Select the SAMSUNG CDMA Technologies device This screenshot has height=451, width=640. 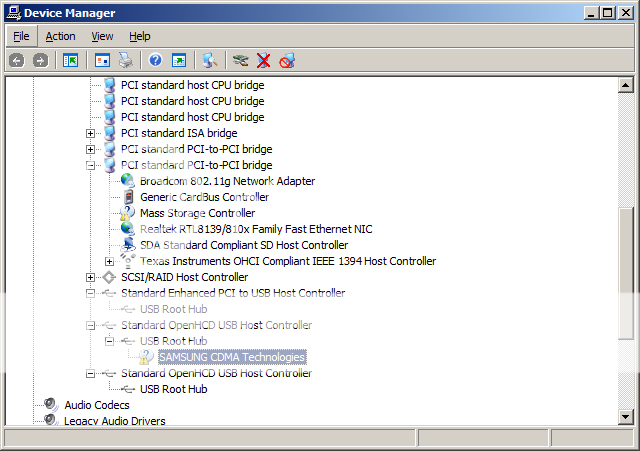tap(231, 357)
